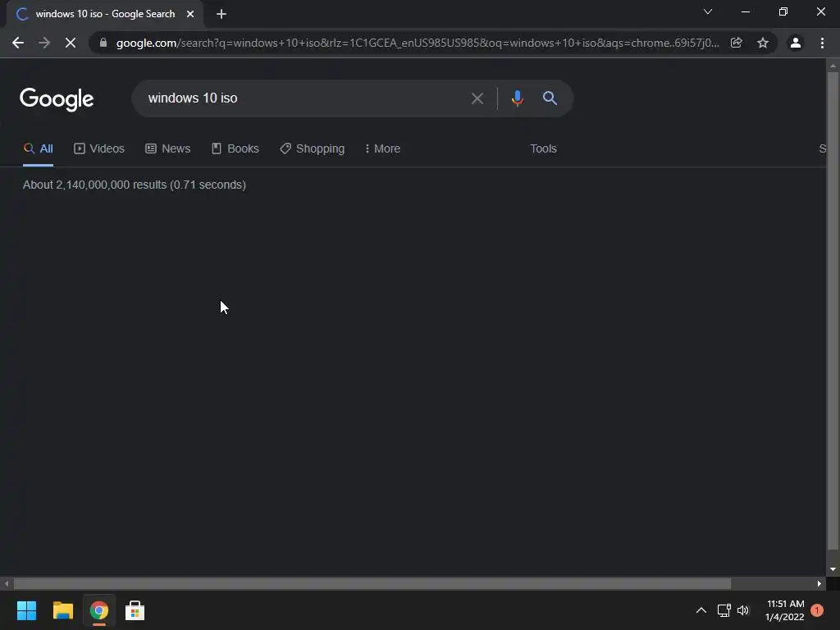Open the Windows Start menu

(27, 610)
